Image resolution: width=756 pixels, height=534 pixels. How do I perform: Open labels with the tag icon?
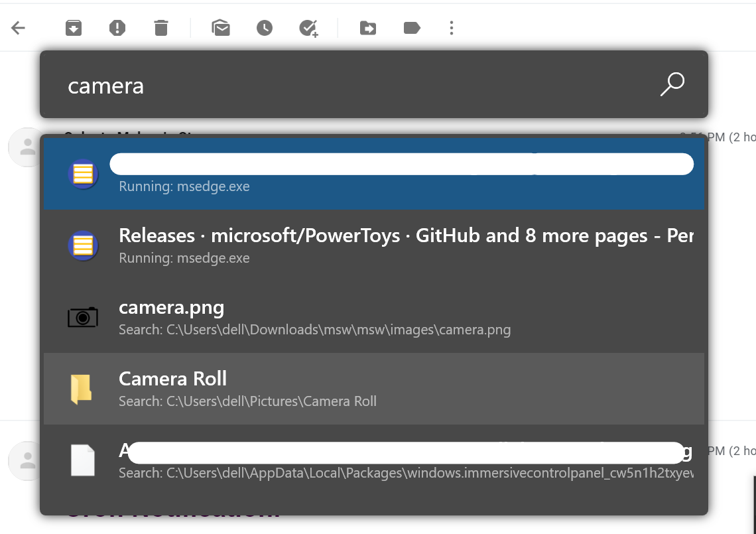(412, 28)
